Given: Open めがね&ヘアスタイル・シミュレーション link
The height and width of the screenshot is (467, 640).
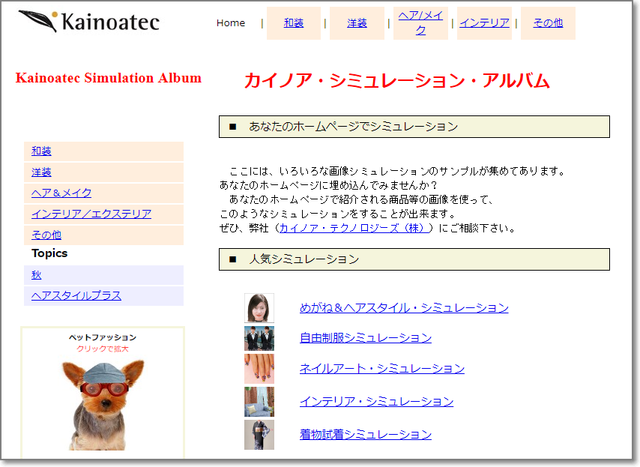Looking at the screenshot, I should [404, 308].
